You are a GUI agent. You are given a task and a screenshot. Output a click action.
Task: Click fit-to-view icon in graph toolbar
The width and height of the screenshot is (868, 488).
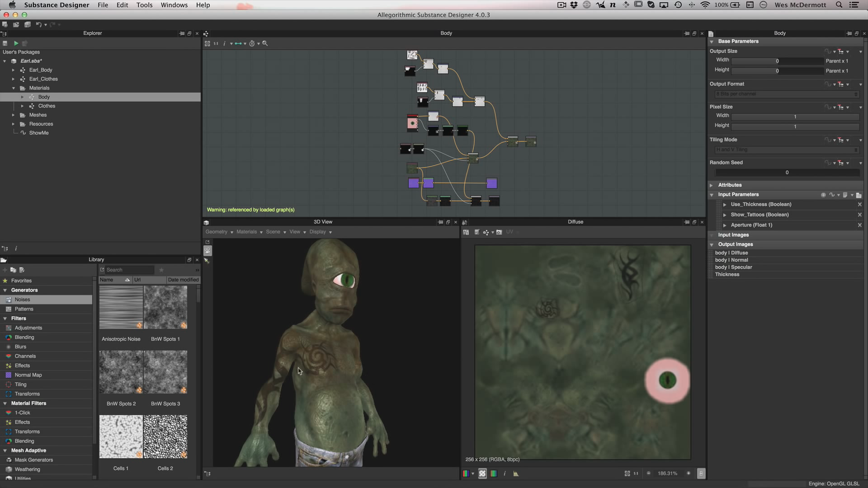click(207, 43)
